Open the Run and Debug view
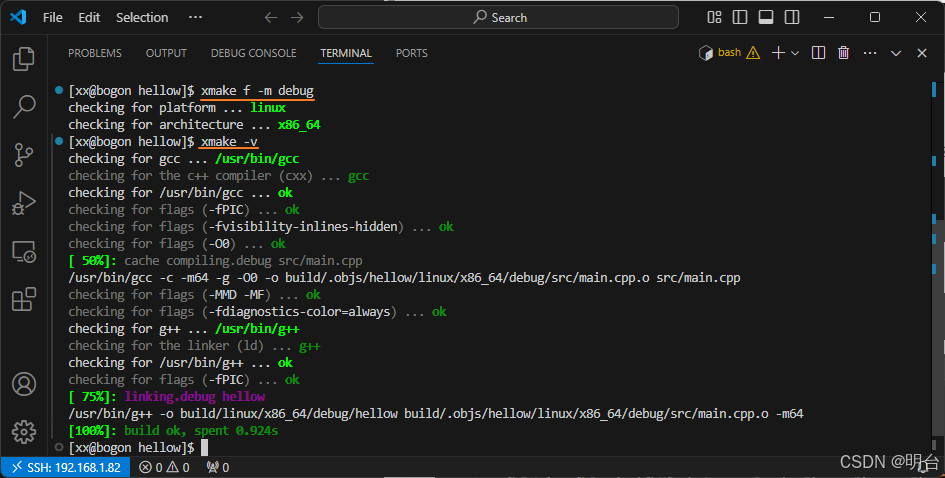The image size is (945, 478). coord(24,203)
